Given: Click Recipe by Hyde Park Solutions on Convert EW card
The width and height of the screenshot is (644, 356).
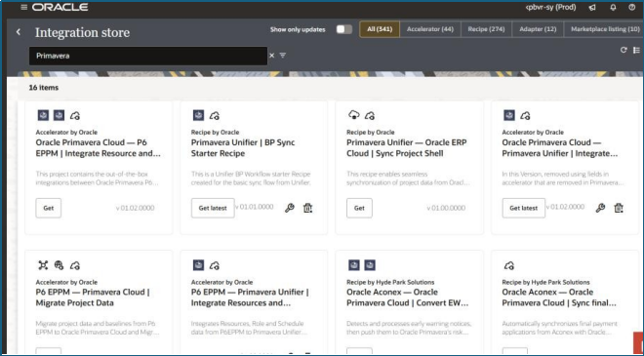Looking at the screenshot, I should click(x=390, y=282).
